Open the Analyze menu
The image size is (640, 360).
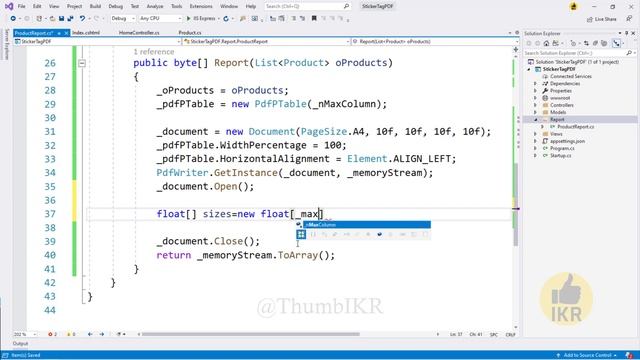click(155, 6)
